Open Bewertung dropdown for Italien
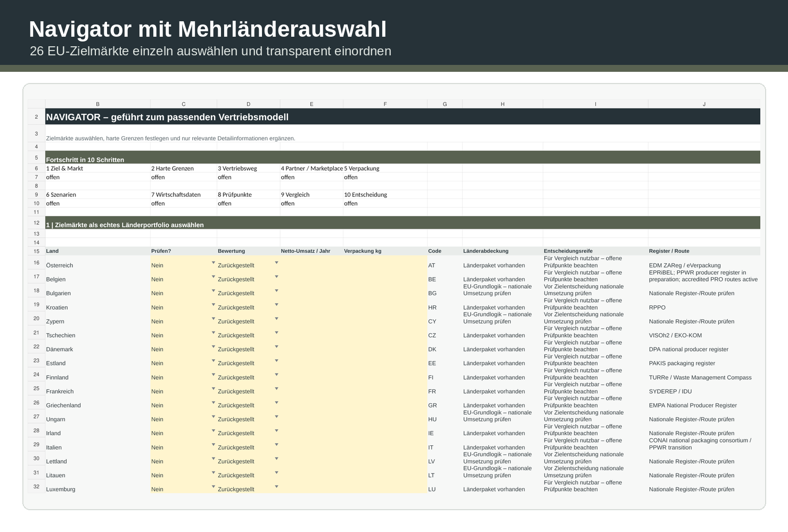This screenshot has height=532, width=788. pos(276,445)
